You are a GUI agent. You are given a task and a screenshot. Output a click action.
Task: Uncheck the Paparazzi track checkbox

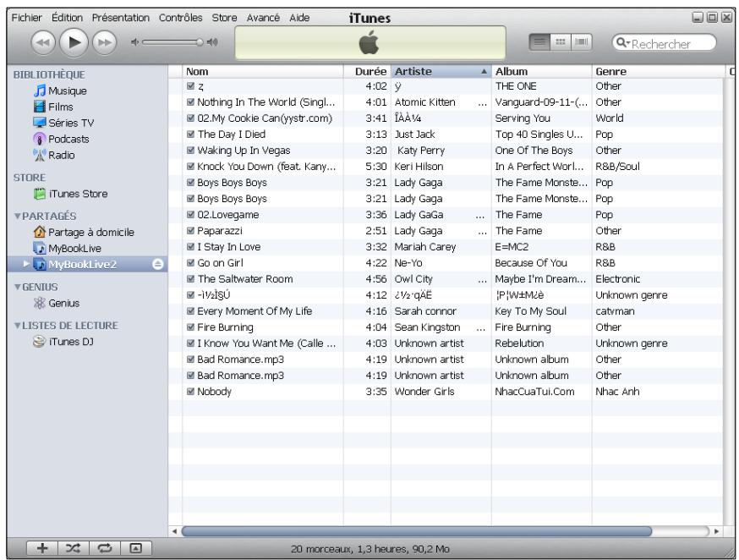[x=190, y=230]
